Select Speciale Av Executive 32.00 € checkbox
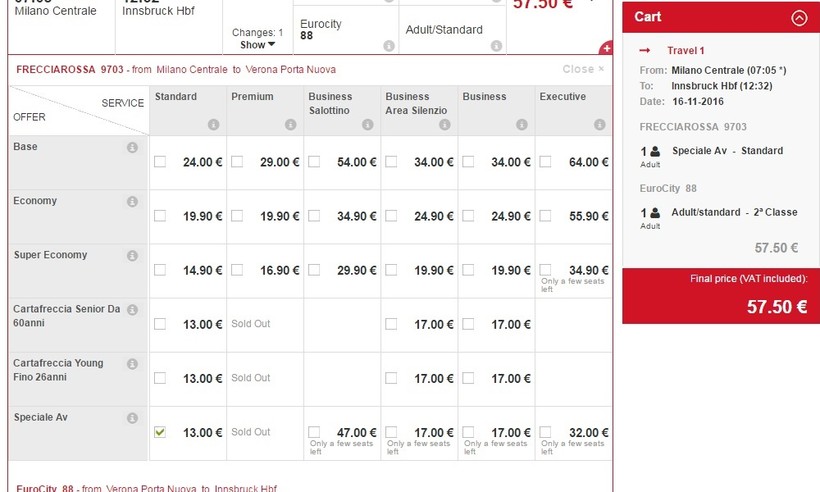 tap(545, 432)
